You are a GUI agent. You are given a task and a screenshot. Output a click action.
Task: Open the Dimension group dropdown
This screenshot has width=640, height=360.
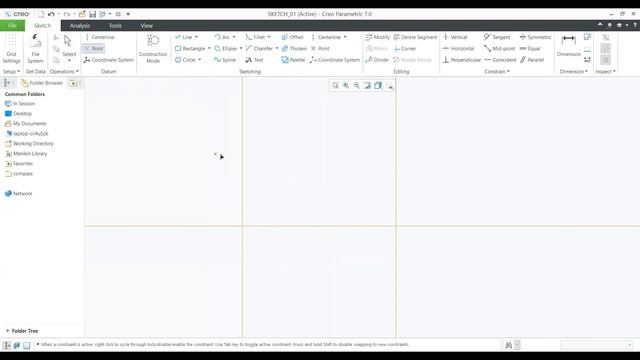[573, 71]
